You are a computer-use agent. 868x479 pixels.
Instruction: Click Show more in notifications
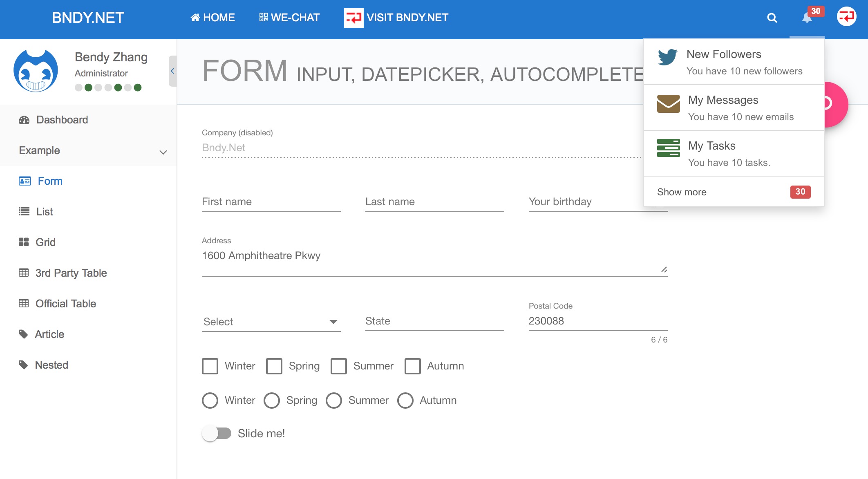682,192
